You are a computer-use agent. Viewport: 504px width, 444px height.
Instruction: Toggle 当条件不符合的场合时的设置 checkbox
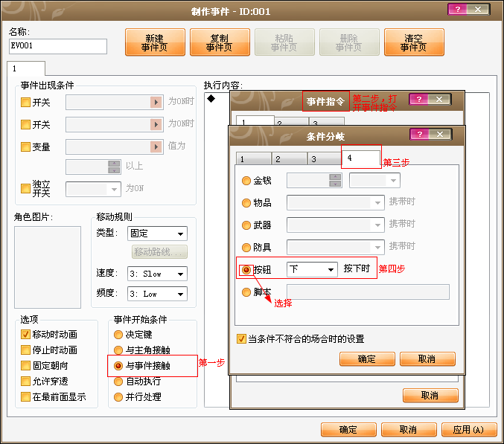[x=241, y=338]
